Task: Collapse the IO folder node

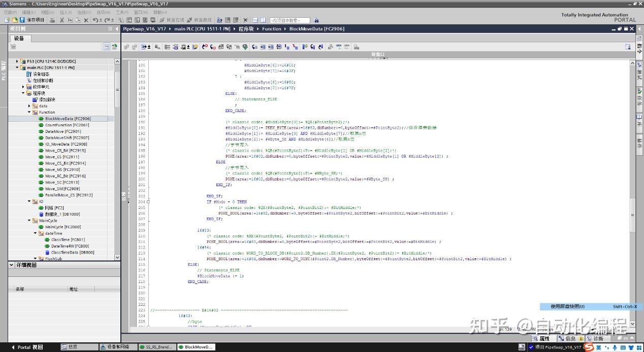Action: click(29, 201)
